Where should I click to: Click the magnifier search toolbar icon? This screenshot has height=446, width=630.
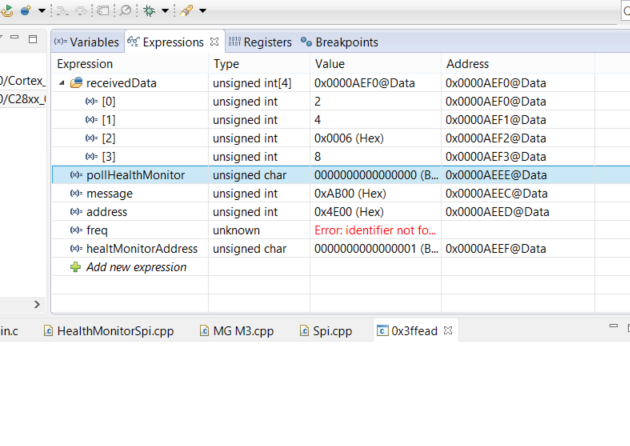[x=125, y=10]
